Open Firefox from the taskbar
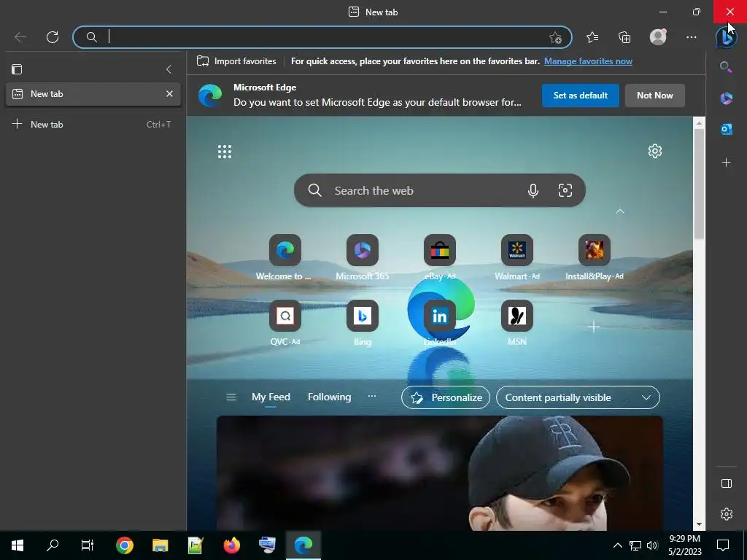Image resolution: width=747 pixels, height=560 pixels. [231, 545]
